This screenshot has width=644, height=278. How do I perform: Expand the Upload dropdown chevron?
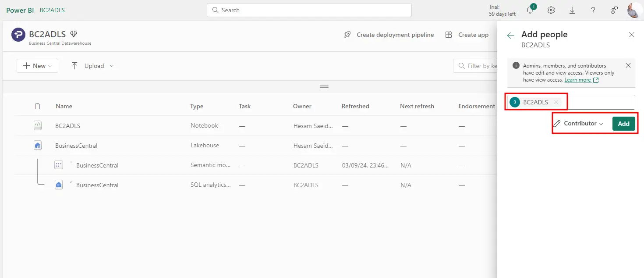point(112,66)
